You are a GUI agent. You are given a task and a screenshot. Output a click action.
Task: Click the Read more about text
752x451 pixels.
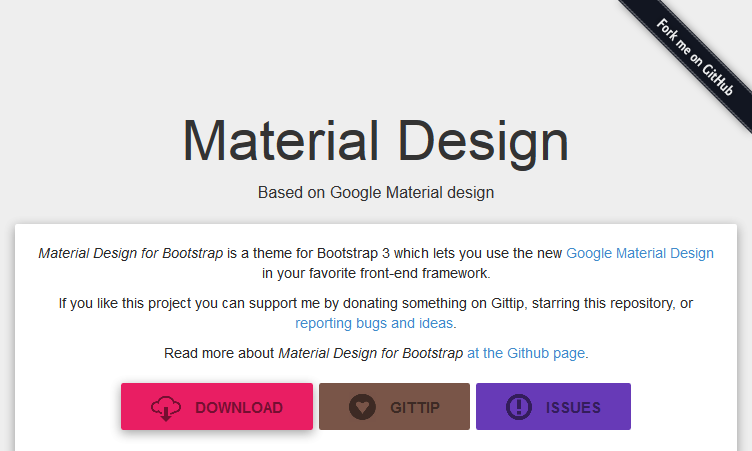click(219, 353)
